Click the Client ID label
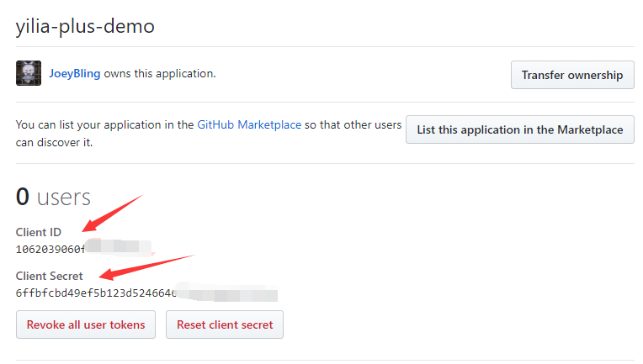643x364 pixels. click(39, 232)
